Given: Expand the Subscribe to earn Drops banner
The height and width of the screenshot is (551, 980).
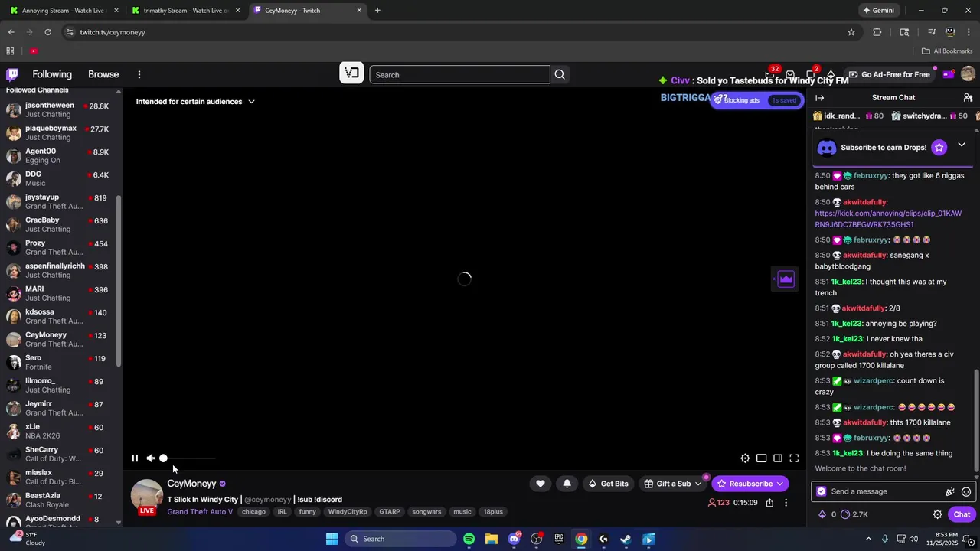Looking at the screenshot, I should pyautogui.click(x=962, y=145).
